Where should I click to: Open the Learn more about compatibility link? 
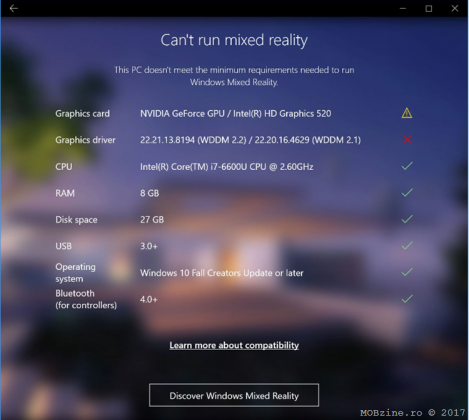[x=234, y=345]
